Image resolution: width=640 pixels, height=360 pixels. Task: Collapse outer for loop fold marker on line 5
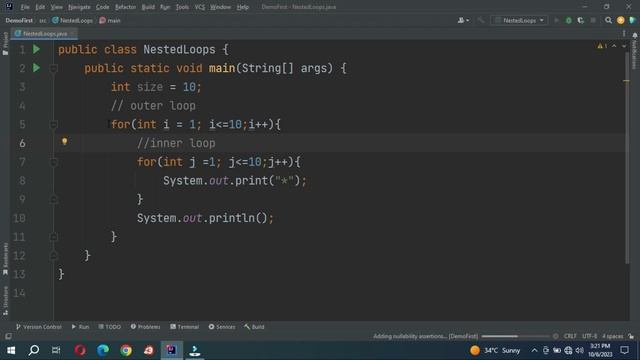tap(53, 124)
